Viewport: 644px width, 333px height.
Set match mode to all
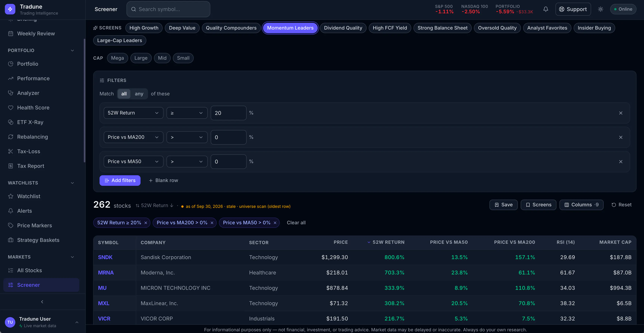point(124,94)
